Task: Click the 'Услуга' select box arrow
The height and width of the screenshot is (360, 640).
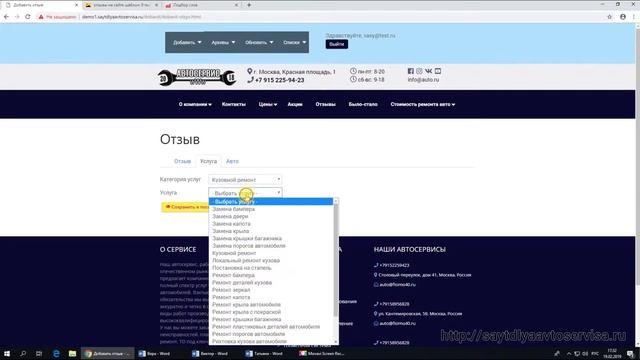Action: [x=279, y=193]
